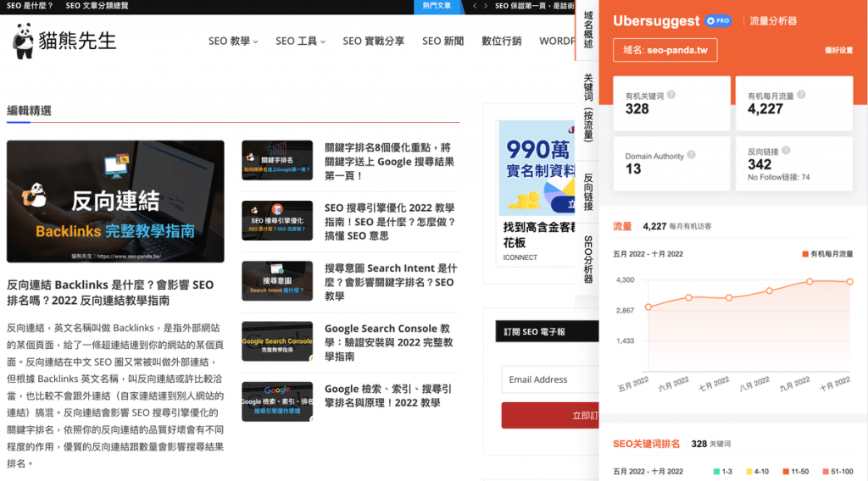Click the 九月 2022 chart data point
The width and height of the screenshot is (868, 481).
coord(810,281)
